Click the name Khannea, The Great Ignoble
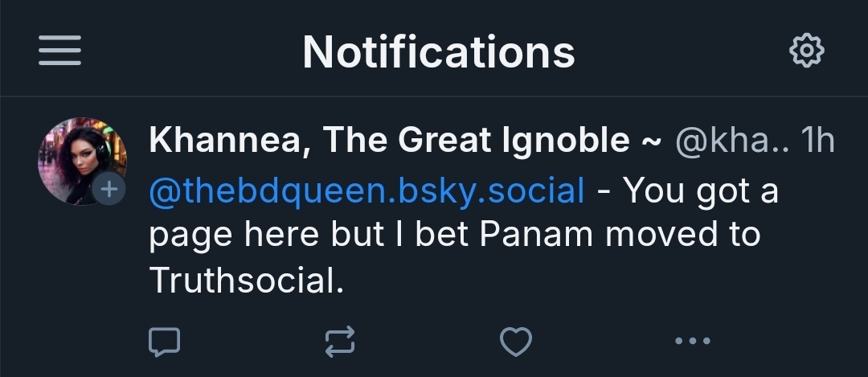Viewport: 868px width, 377px height. tap(389, 142)
